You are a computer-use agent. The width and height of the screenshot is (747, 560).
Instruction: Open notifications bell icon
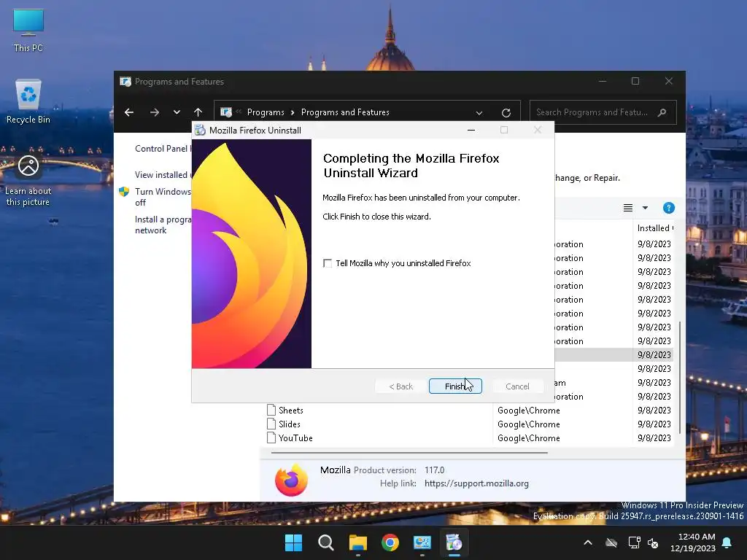pos(727,542)
